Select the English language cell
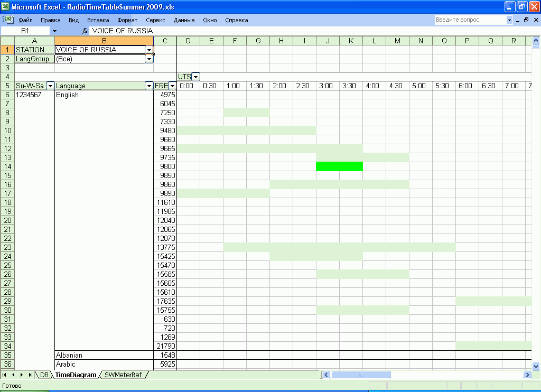Image resolution: width=541 pixels, height=392 pixels. click(104, 95)
